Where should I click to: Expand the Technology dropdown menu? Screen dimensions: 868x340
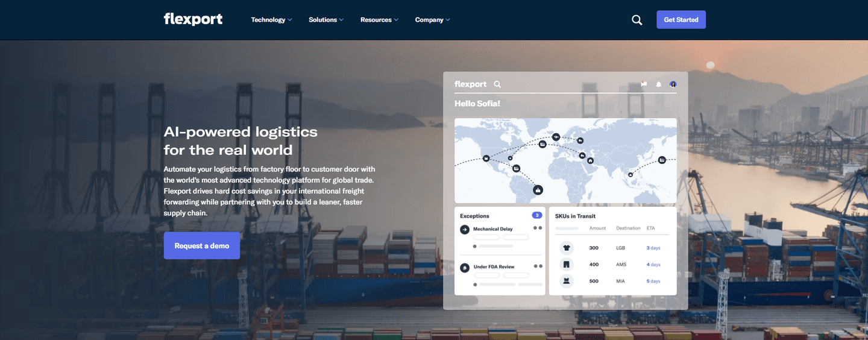271,20
